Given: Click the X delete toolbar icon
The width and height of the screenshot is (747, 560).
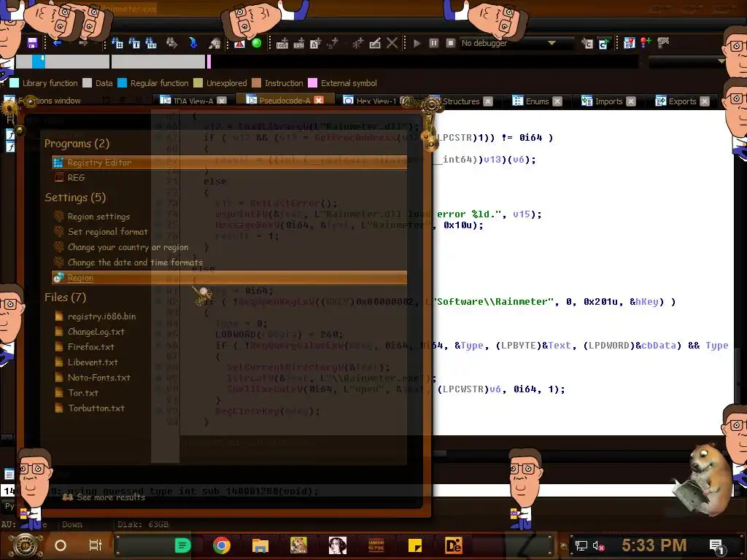Looking at the screenshot, I should tap(392, 43).
